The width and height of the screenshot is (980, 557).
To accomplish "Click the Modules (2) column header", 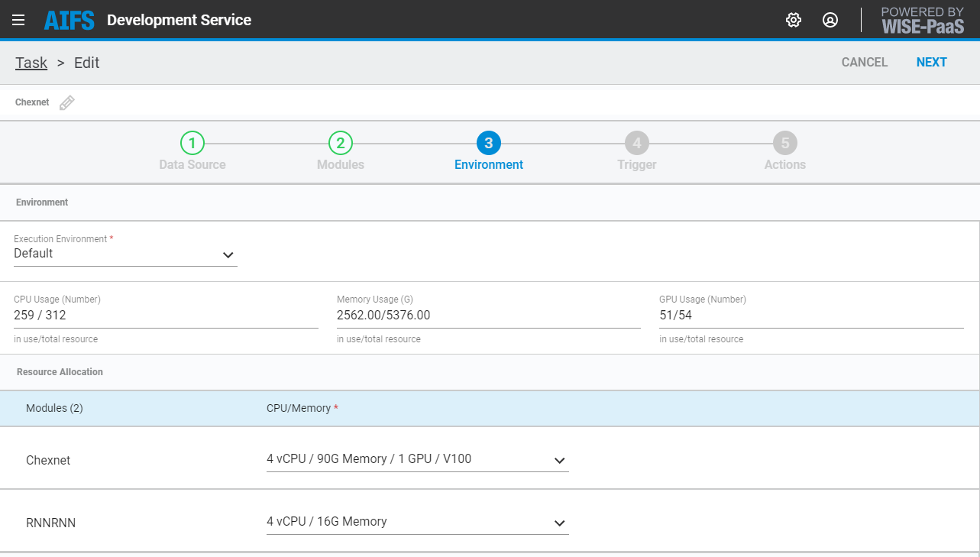I will (x=54, y=408).
